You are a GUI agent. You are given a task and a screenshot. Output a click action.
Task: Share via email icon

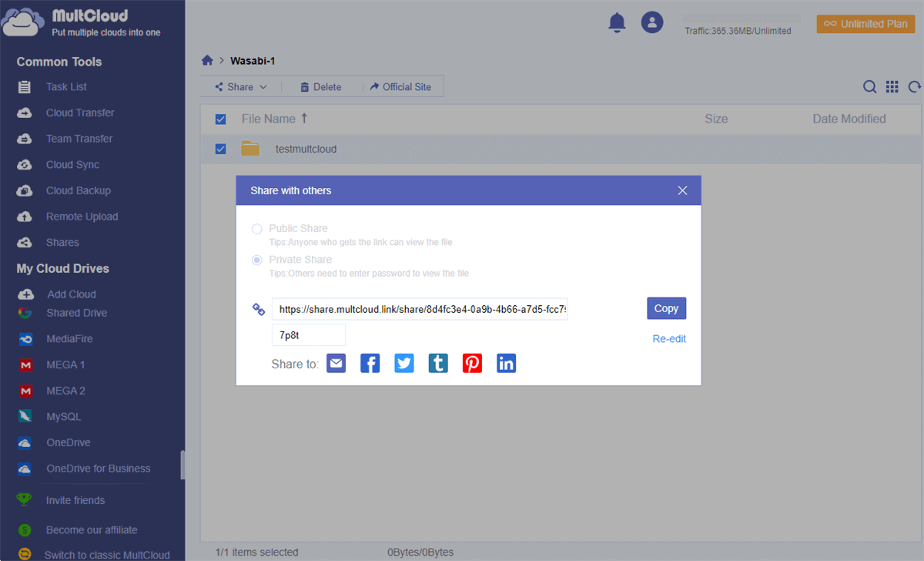pyautogui.click(x=336, y=363)
